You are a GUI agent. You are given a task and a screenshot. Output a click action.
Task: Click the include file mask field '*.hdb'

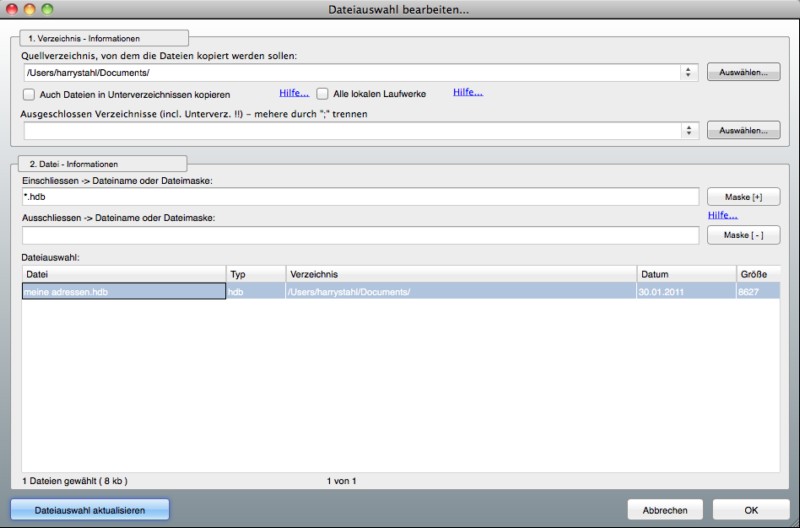(x=360, y=197)
